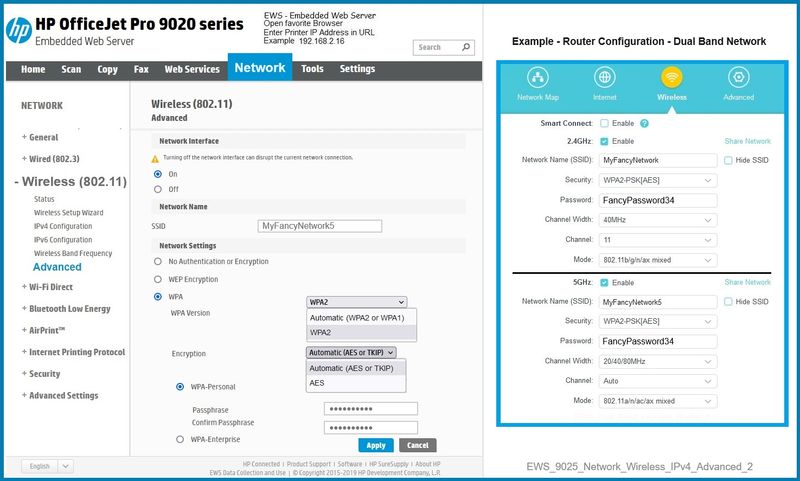This screenshot has width=800, height=481.
Task: Click the Confirm Passphrase field
Action: coord(371,427)
